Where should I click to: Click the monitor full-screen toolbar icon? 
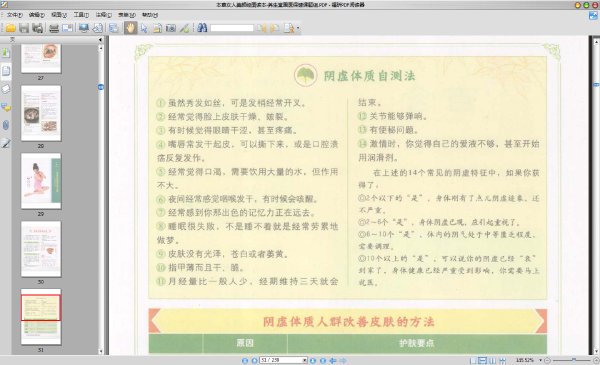84,28
